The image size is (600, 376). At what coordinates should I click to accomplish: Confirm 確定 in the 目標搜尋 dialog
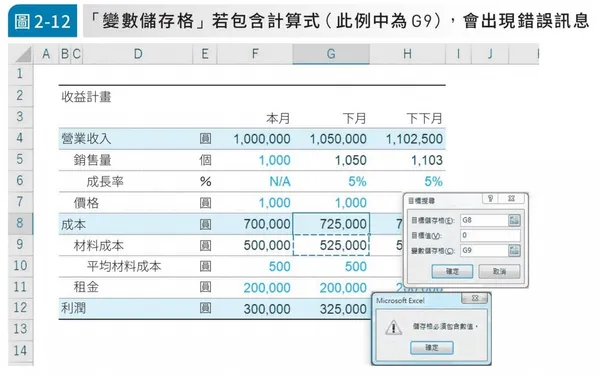coord(452,271)
